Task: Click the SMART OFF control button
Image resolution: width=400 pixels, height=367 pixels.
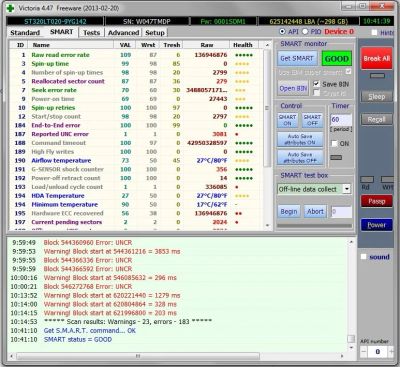Action: [x=312, y=120]
